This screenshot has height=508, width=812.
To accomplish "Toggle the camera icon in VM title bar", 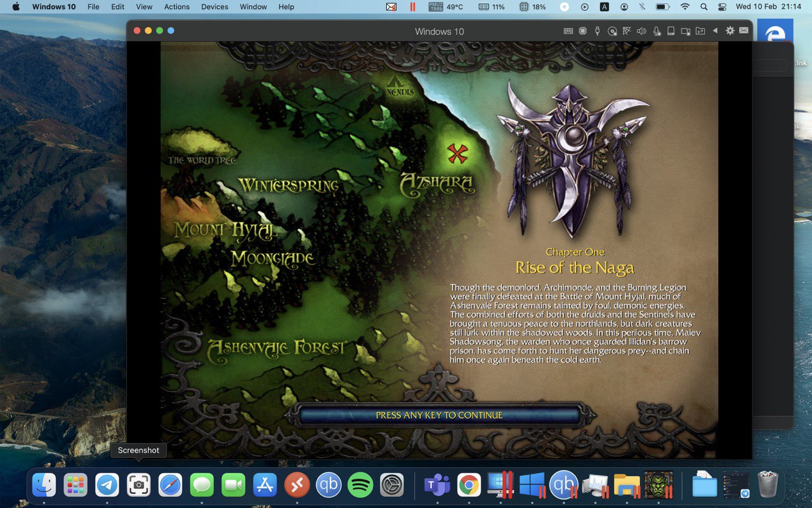I will (685, 30).
